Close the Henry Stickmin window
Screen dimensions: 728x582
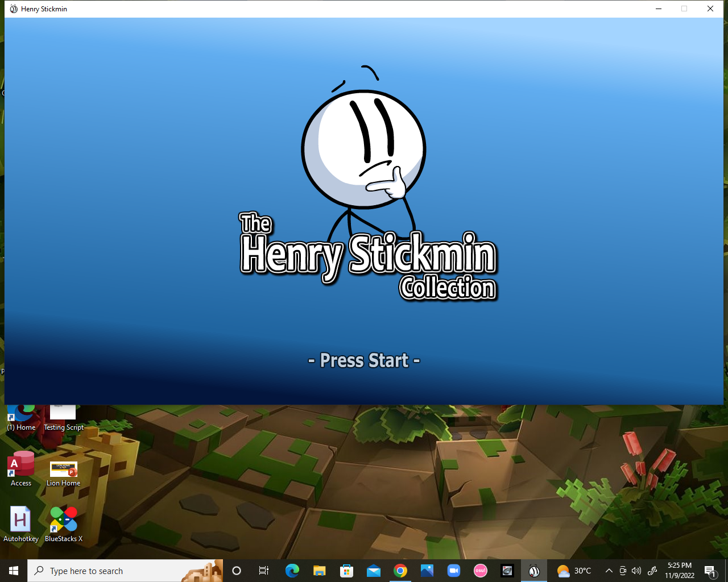[x=710, y=9]
